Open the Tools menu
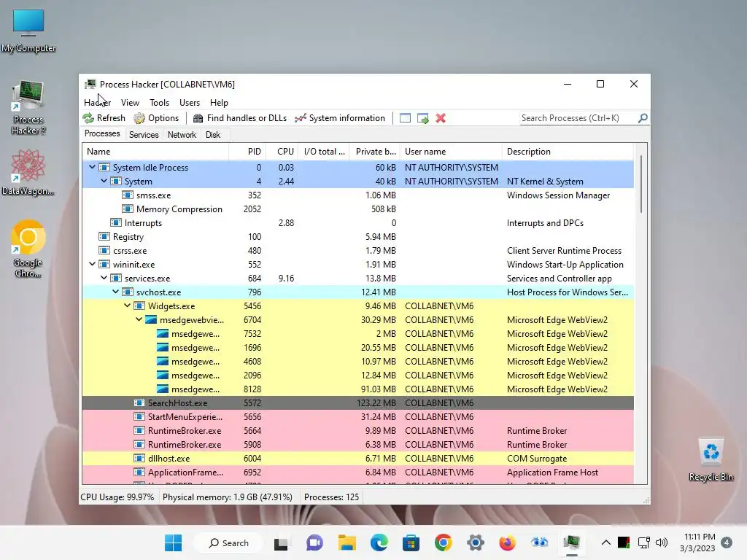 click(x=159, y=102)
